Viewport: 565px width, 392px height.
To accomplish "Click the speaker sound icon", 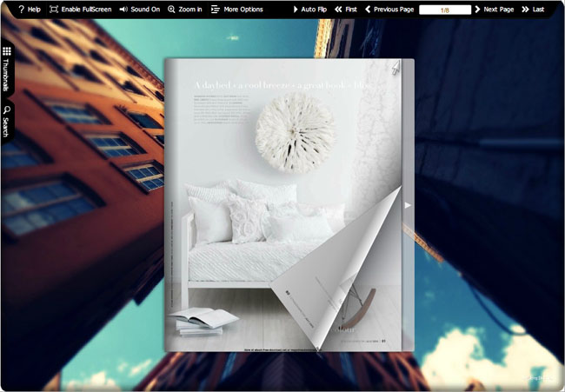I will pyautogui.click(x=123, y=10).
